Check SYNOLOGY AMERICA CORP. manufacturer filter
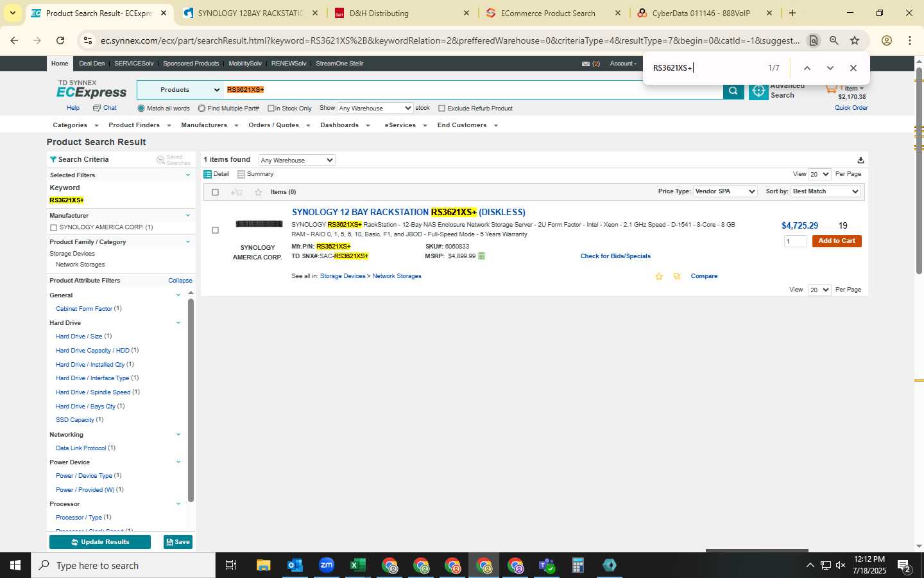The image size is (924, 578). [x=53, y=227]
